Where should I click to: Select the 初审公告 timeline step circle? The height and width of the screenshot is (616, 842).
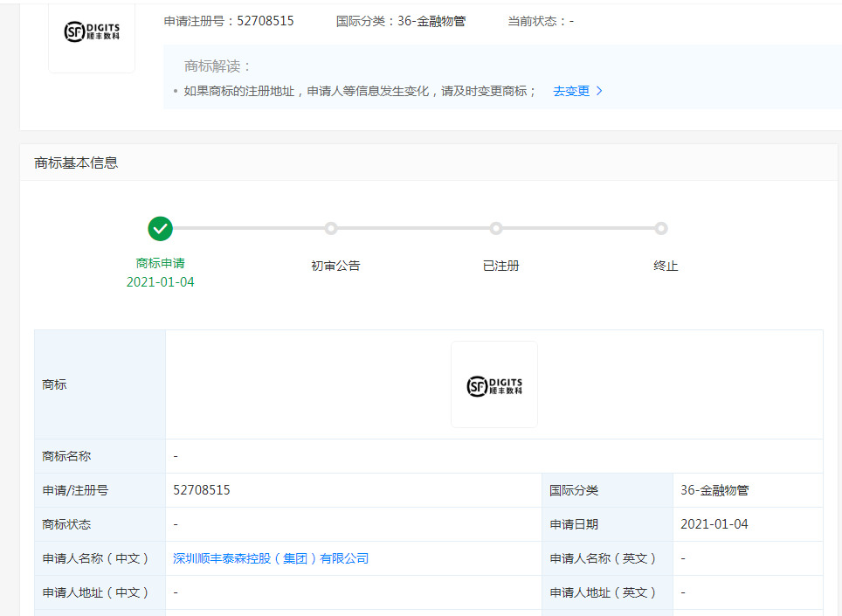coord(331,229)
